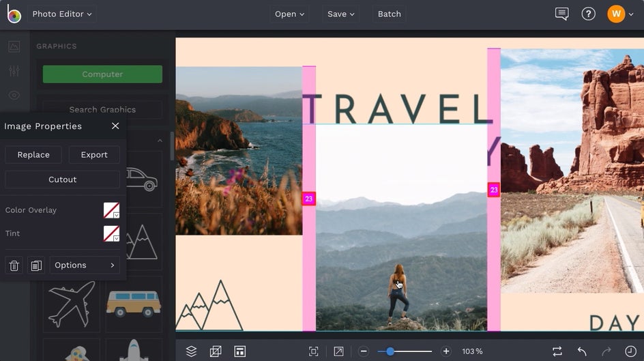Click the Batch menu item
The width and height of the screenshot is (644, 361).
[x=390, y=14]
